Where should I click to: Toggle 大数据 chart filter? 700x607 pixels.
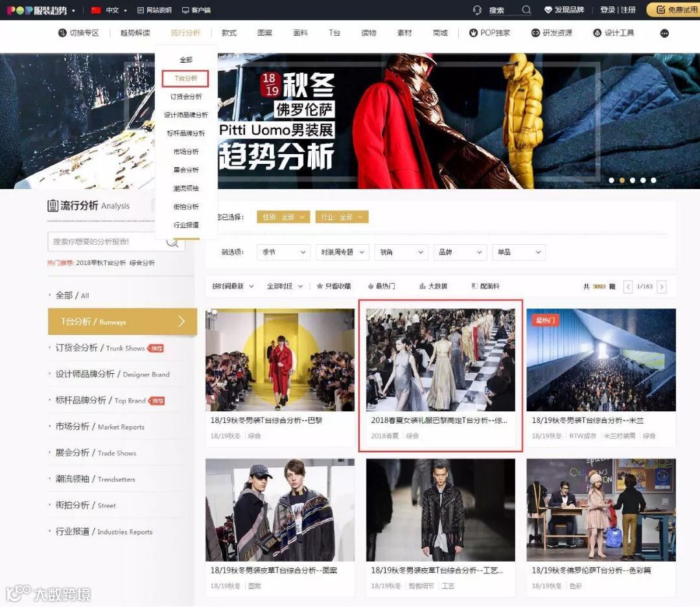pos(433,286)
